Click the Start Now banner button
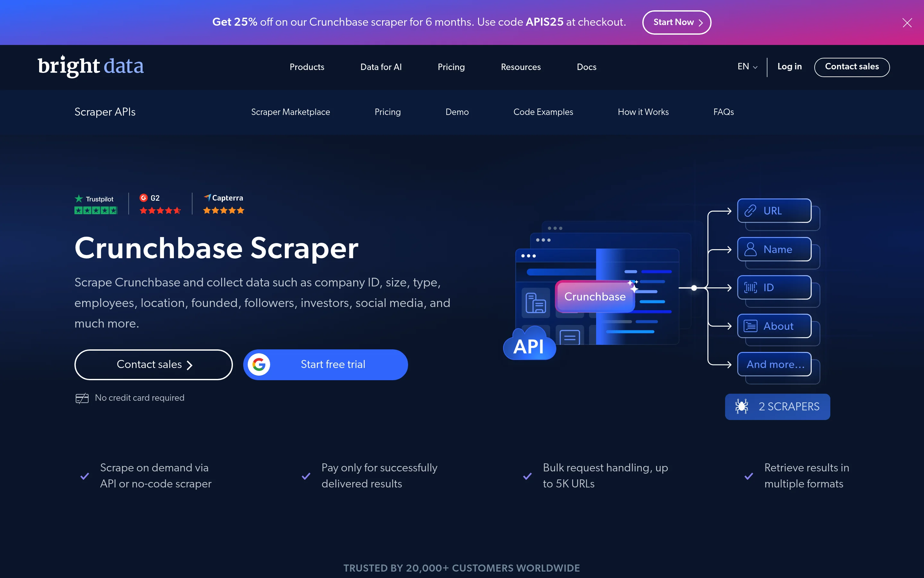The height and width of the screenshot is (578, 924). point(677,22)
